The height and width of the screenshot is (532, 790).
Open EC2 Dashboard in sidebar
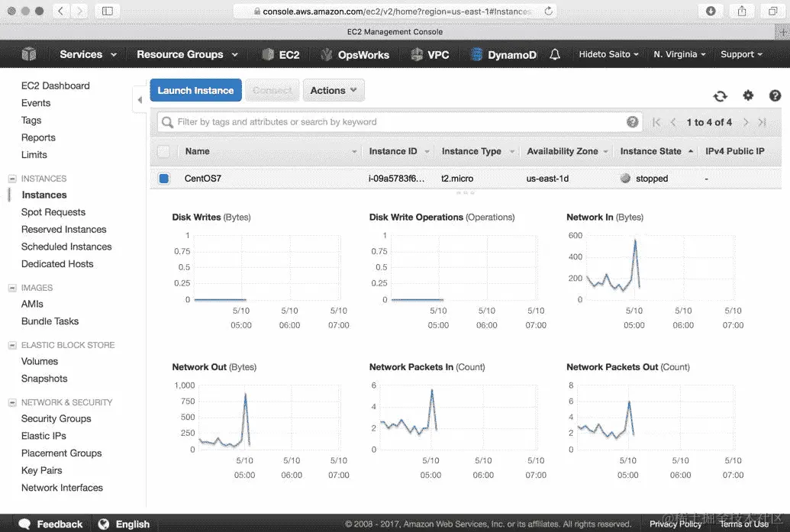[56, 85]
